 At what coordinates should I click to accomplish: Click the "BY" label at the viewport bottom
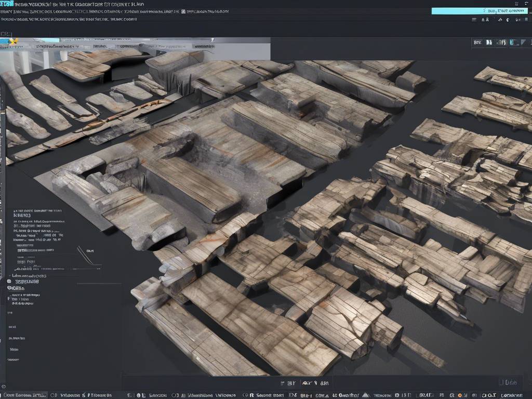pyautogui.click(x=291, y=383)
